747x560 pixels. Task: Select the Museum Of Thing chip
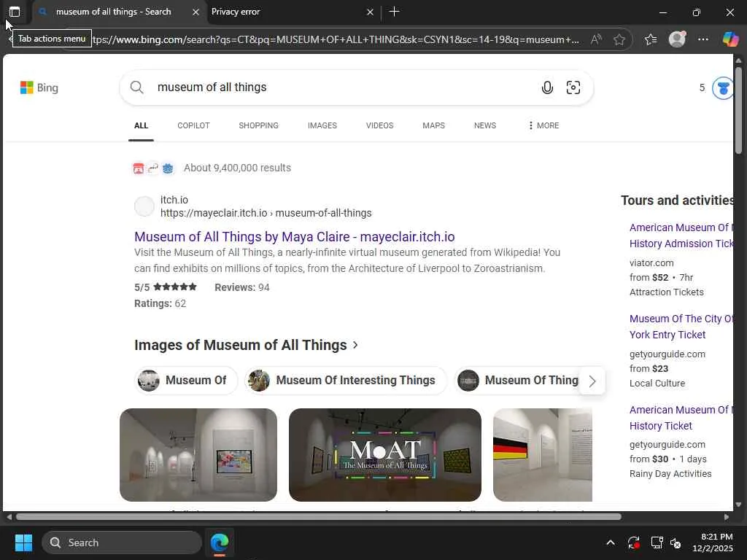tap(518, 381)
